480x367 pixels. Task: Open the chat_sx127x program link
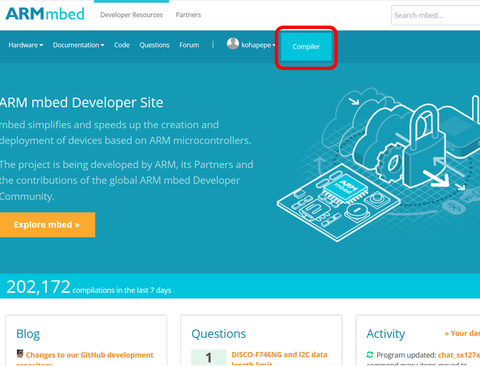pyautogui.click(x=459, y=355)
